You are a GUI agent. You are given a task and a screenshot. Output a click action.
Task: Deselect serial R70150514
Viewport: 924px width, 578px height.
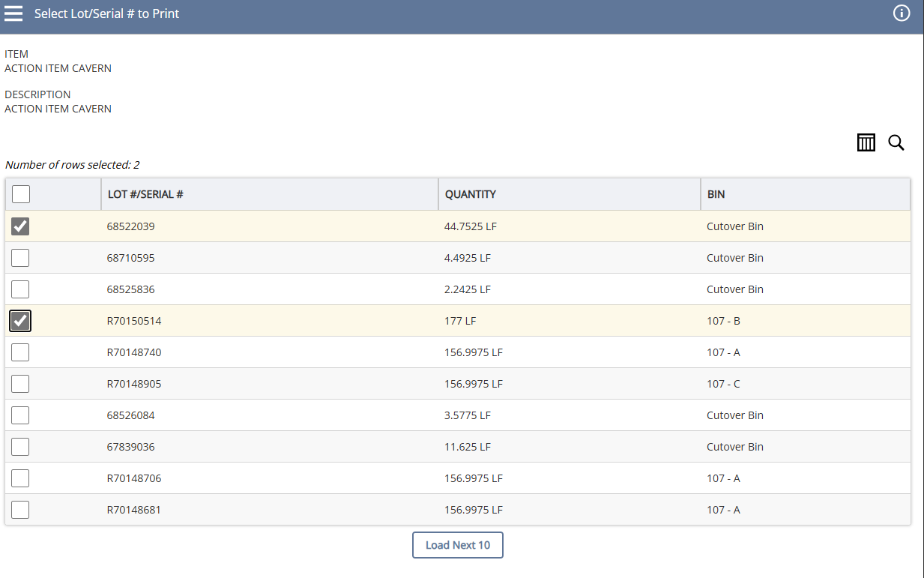(x=20, y=321)
